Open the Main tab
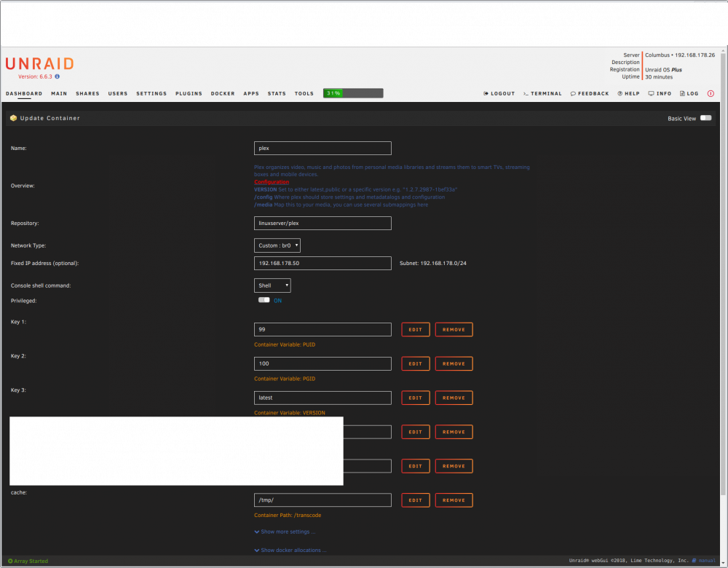728x568 pixels. [59, 93]
